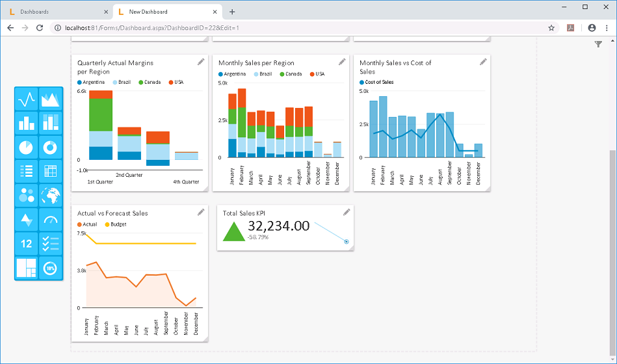Click the browser reload button
Viewport: 617px width, 364px height.
pyautogui.click(x=40, y=28)
